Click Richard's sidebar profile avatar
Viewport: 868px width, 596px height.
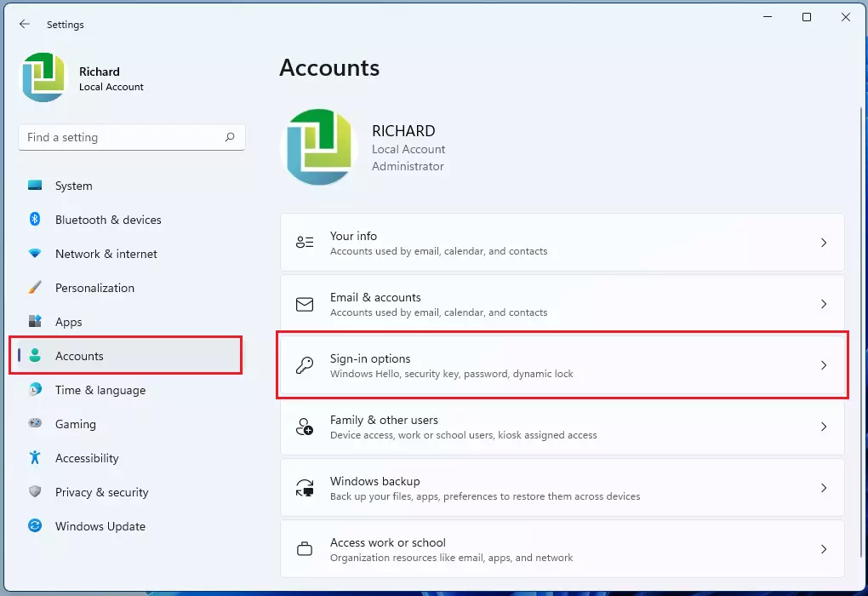(43, 77)
